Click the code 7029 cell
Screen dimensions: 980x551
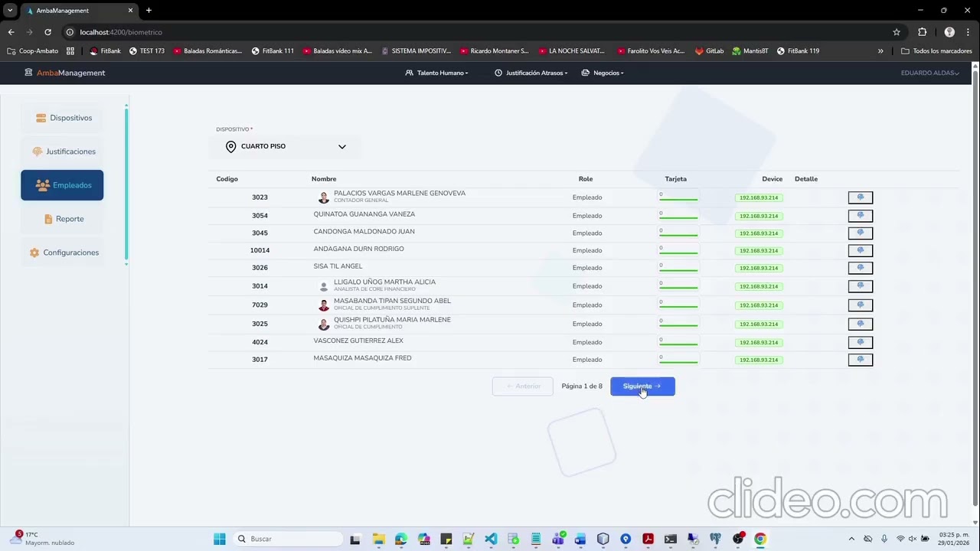click(x=260, y=305)
